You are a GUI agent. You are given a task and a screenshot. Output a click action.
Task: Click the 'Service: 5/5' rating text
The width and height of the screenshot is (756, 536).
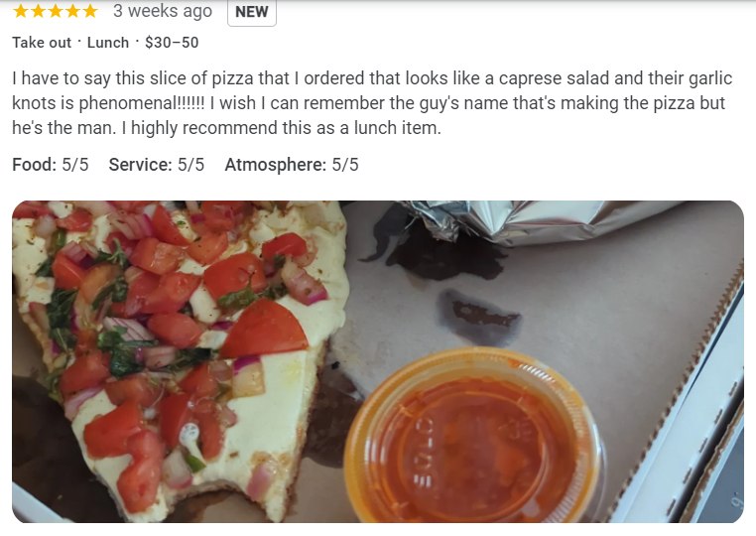[157, 165]
